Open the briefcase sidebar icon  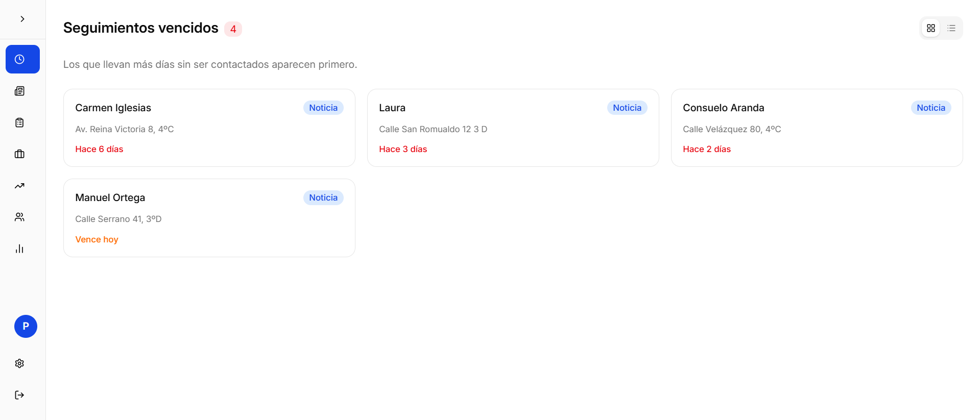pyautogui.click(x=19, y=154)
